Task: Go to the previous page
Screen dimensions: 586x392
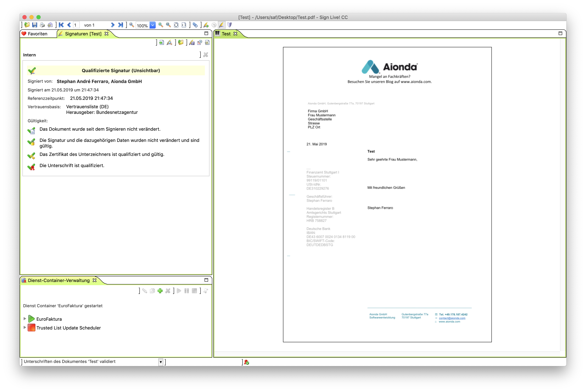Action: pyautogui.click(x=69, y=25)
